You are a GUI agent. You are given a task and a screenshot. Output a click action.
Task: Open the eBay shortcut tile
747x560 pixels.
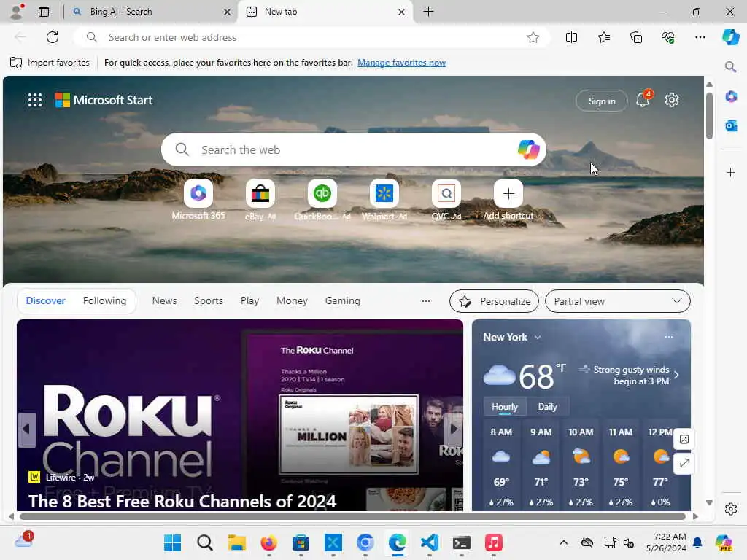[x=260, y=193]
